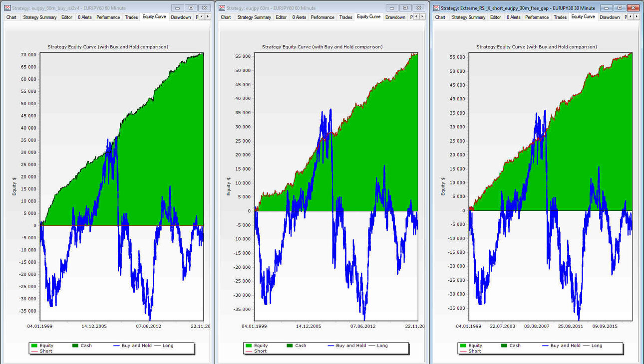
Task: Click the left tab-scroll arrow in the middle window
Action: 416,17
